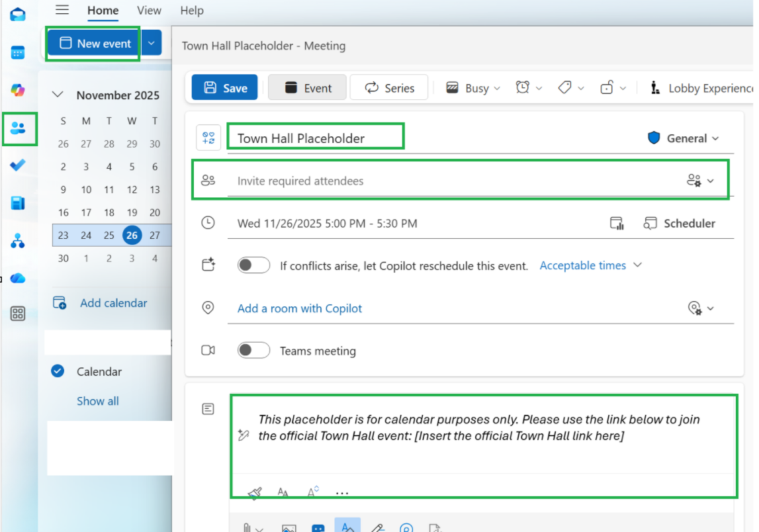Click the grow font size icon
759x532 pixels.
point(313,492)
